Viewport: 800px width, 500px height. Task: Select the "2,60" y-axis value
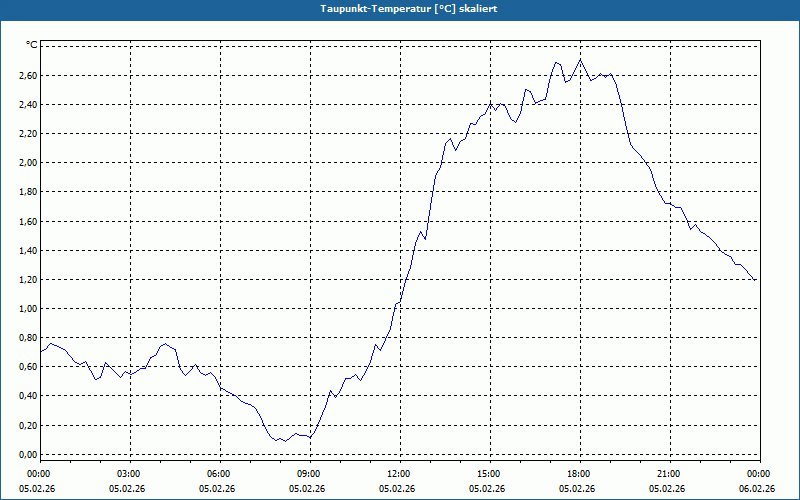click(29, 76)
